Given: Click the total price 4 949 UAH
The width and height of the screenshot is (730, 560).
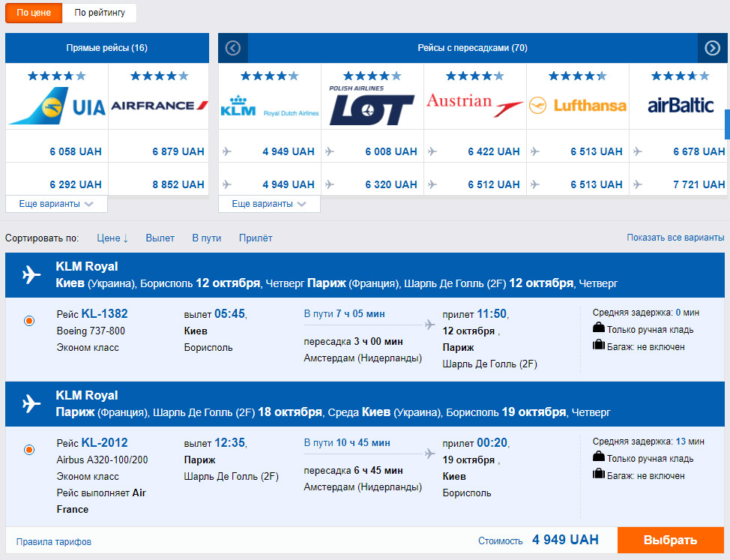Looking at the screenshot, I should click(x=565, y=540).
